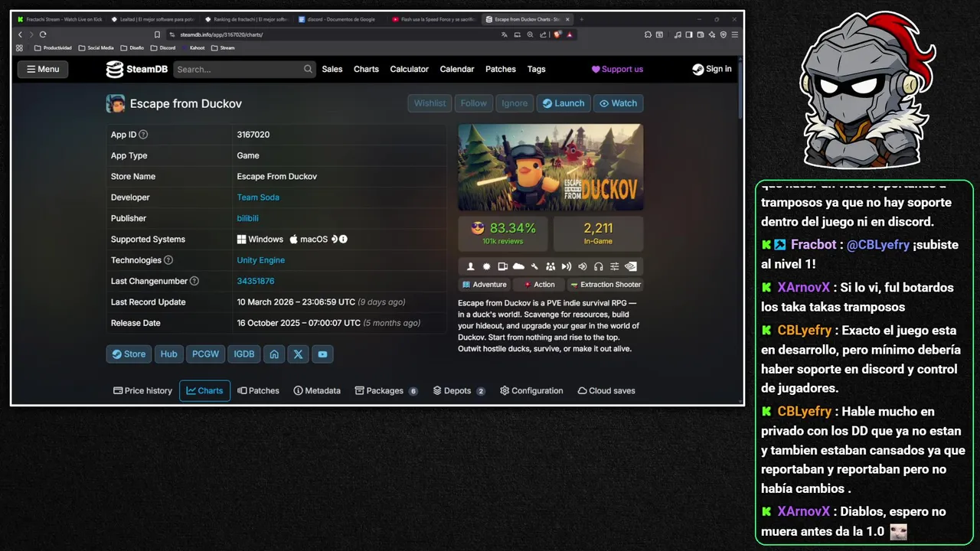Click the 2,211 In-Game counter box
Screen dimensions: 980x551
(x=598, y=233)
